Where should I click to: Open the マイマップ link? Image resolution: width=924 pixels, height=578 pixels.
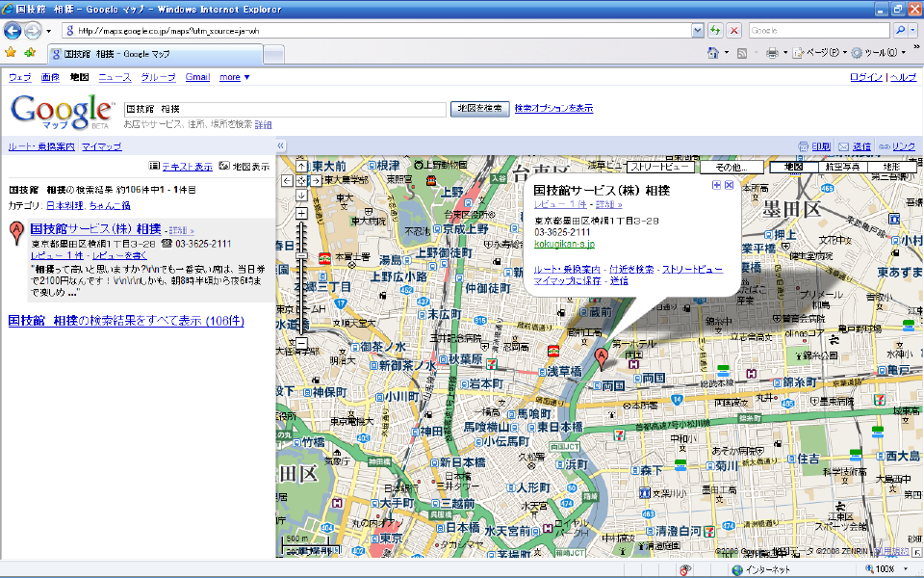click(101, 146)
